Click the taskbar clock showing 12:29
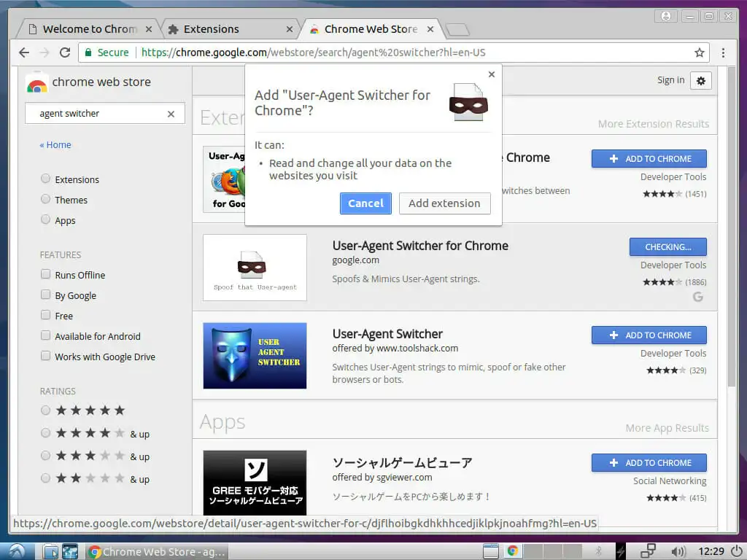747x560 pixels. pos(711,551)
